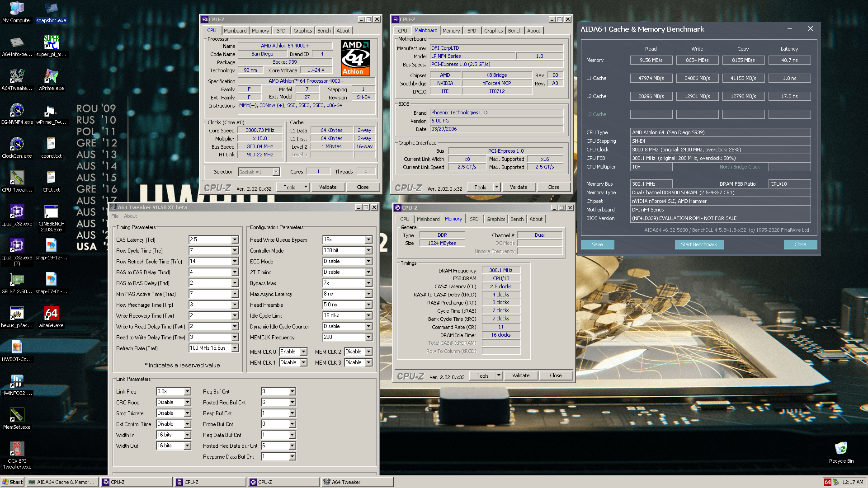Switch to AIDA64 Cache & Memory taskbar button
This screenshot has width=868, height=488.
pos(63,482)
